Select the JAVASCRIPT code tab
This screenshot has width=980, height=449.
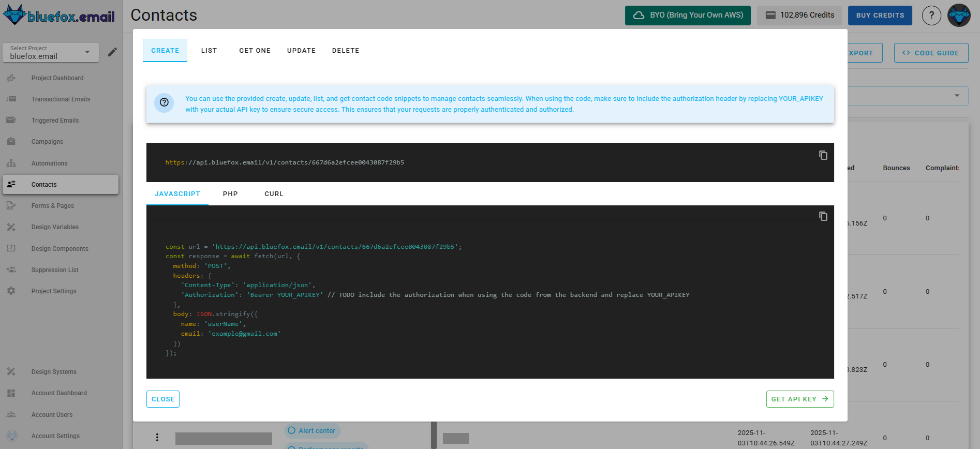(177, 193)
